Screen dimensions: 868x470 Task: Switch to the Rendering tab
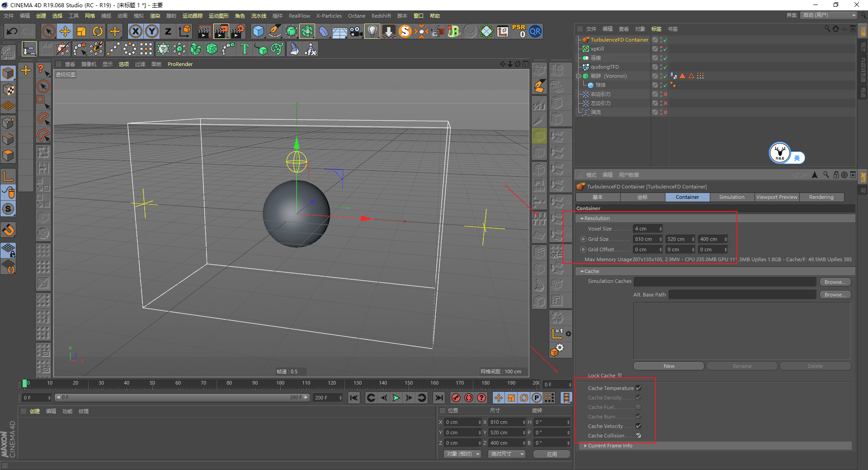(821, 197)
